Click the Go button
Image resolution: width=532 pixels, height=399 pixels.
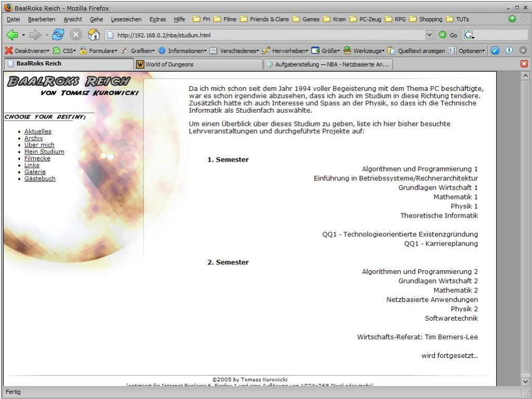click(448, 35)
